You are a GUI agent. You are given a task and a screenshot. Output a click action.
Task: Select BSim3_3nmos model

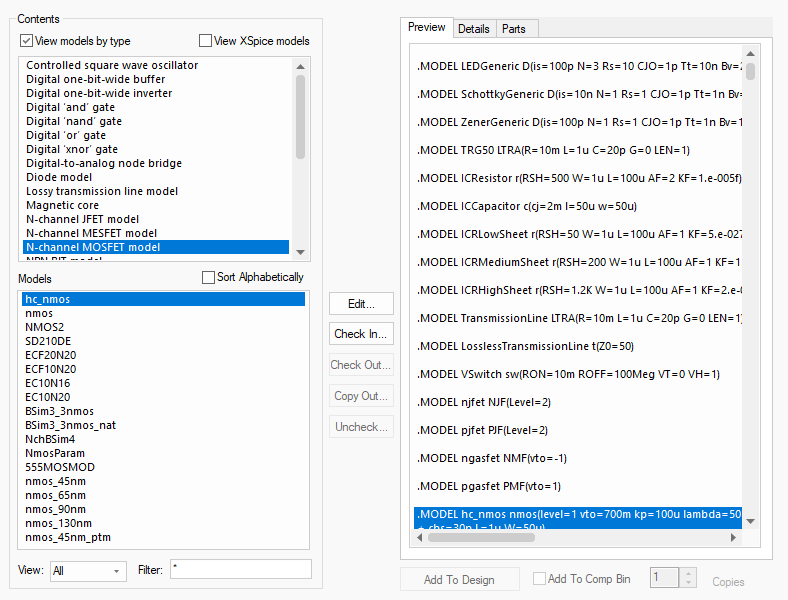coord(60,411)
